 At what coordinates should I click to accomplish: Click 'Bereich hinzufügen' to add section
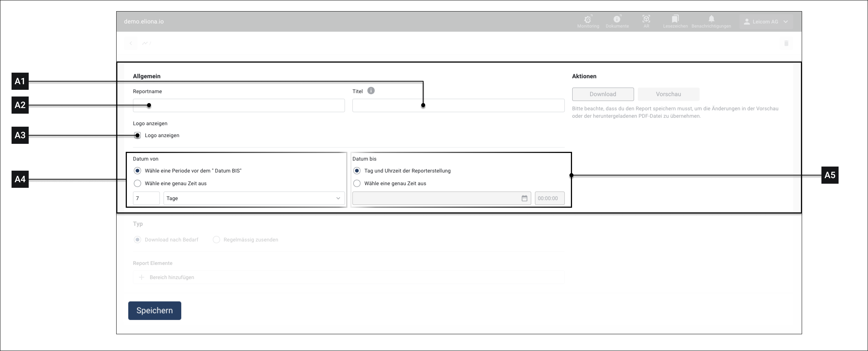pos(172,277)
